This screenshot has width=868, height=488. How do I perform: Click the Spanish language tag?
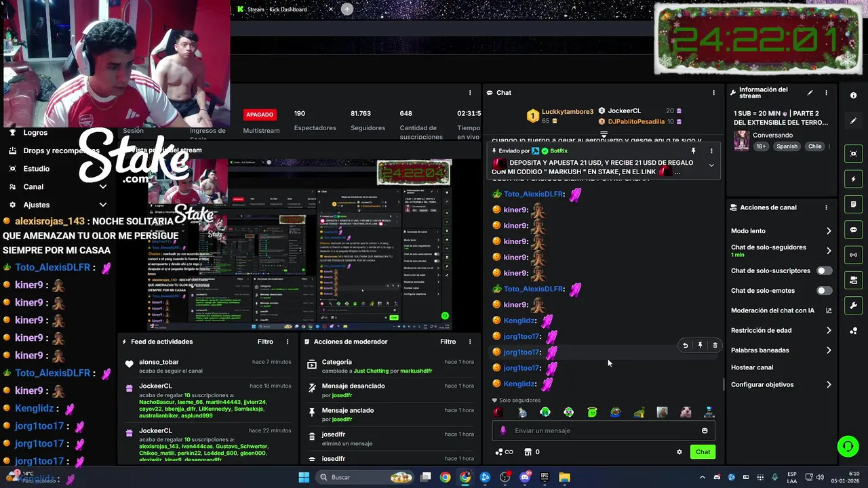787,146
